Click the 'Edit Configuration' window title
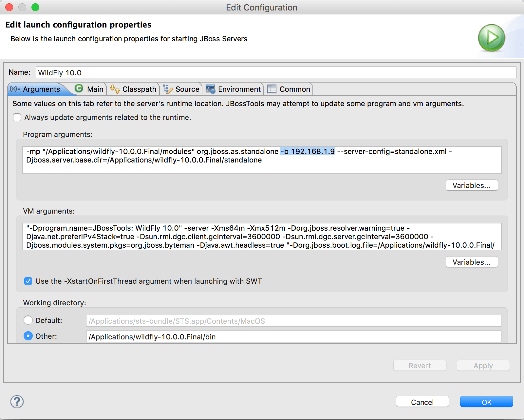This screenshot has height=420, width=524. [x=262, y=8]
